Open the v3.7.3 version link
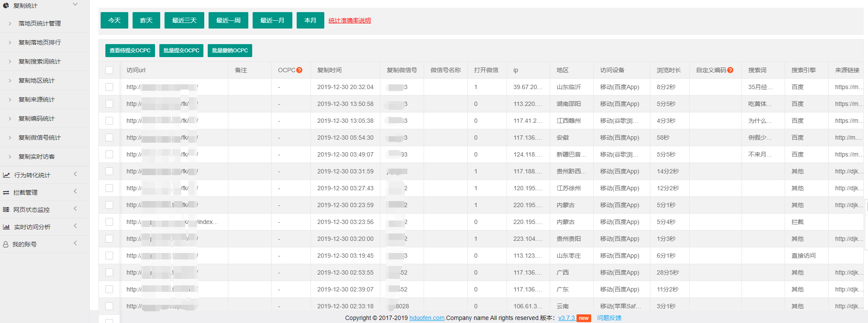 pos(567,318)
